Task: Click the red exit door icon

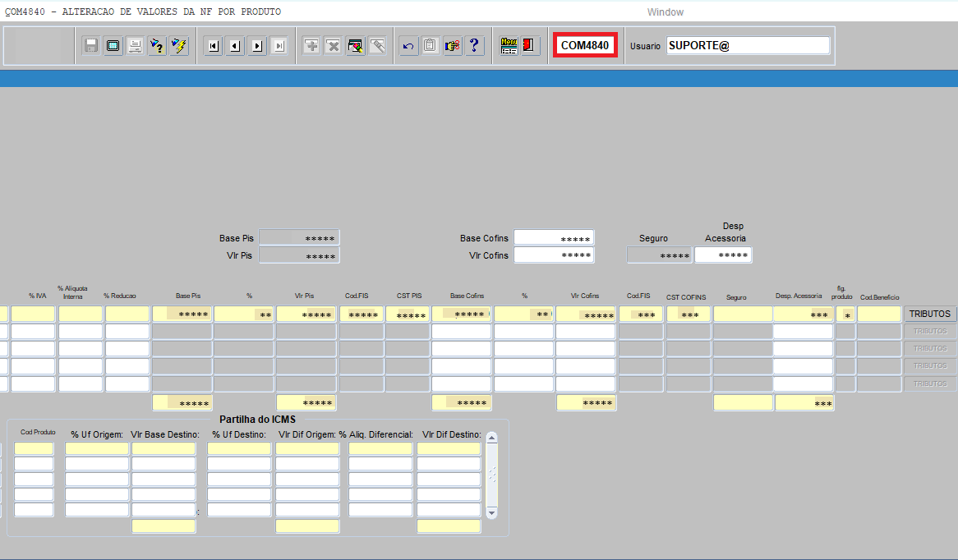Action: [530, 46]
